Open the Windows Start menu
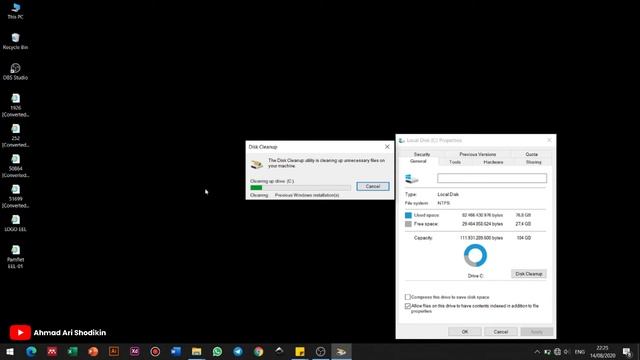 tap(10, 351)
